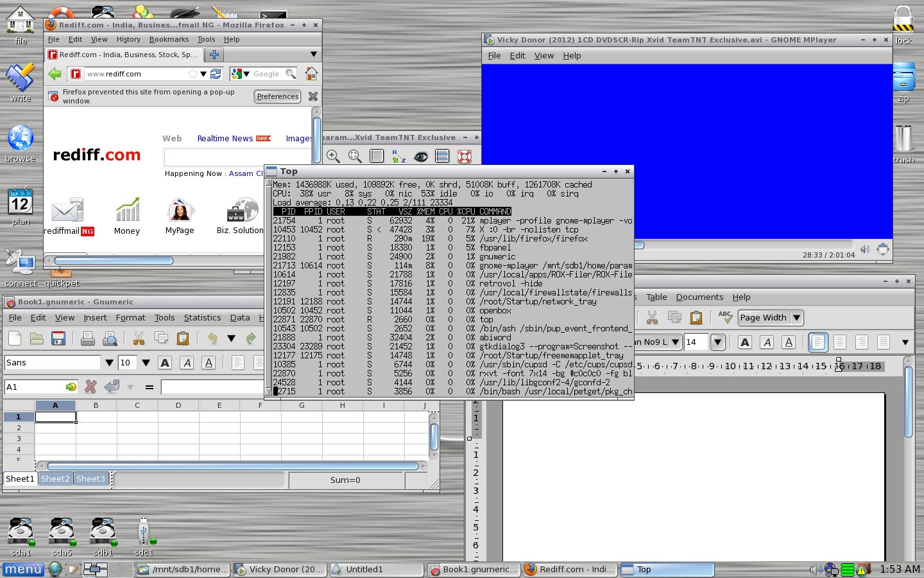This screenshot has width=924, height=578.
Task: Click Firefox search magnifier icon
Action: 291,74
